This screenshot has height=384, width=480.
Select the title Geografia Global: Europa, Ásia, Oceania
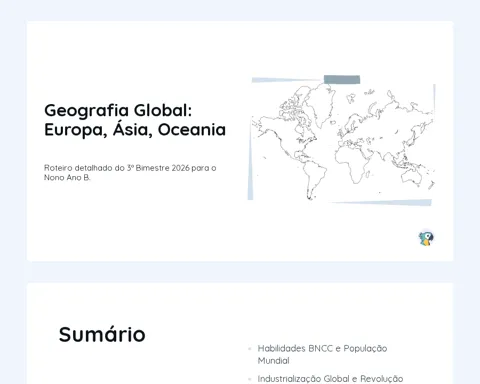[x=135, y=120]
